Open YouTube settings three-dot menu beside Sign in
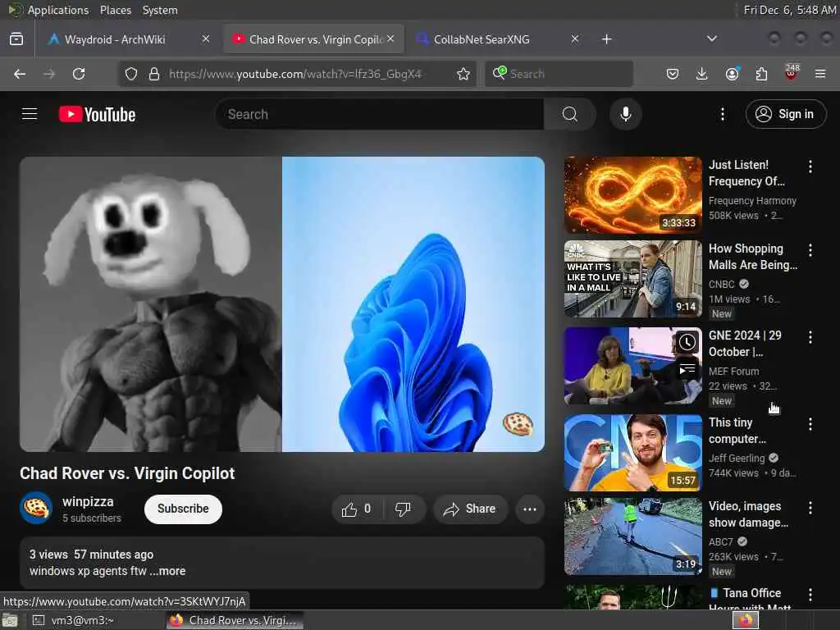The width and height of the screenshot is (840, 630). point(723,114)
